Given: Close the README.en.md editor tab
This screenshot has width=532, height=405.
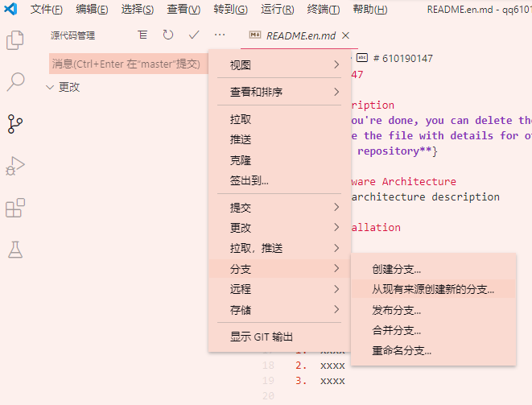Looking at the screenshot, I should tap(345, 35).
